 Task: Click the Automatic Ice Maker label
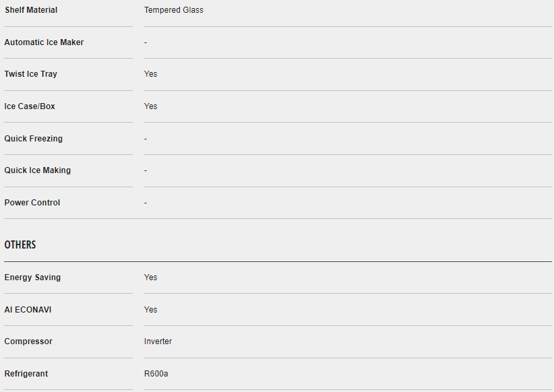pos(44,42)
